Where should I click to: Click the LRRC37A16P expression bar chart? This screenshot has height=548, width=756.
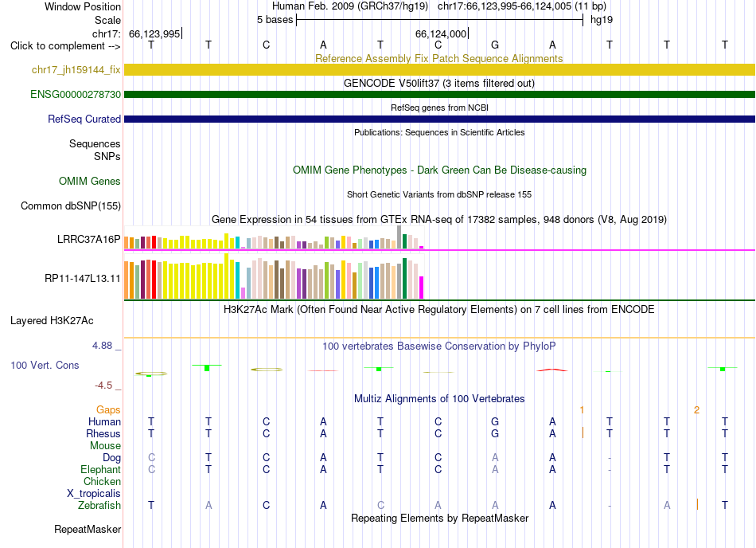tap(274, 237)
